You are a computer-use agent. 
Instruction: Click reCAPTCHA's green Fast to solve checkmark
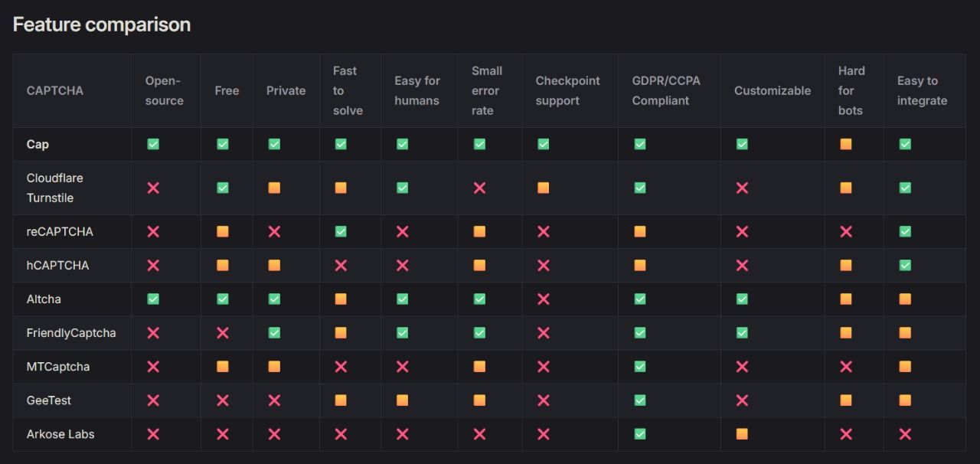(341, 231)
